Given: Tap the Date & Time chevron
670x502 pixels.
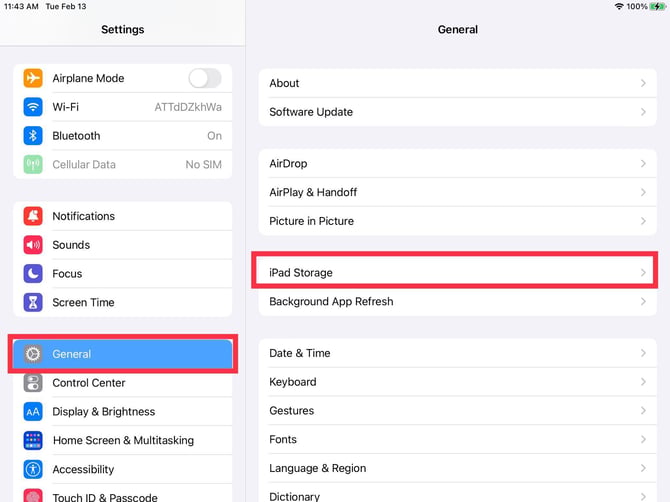Looking at the screenshot, I should (643, 353).
